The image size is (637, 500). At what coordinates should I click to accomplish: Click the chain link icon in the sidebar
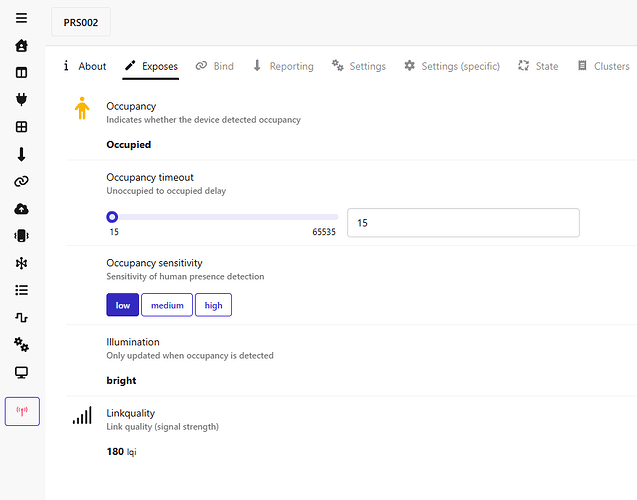[x=21, y=181]
